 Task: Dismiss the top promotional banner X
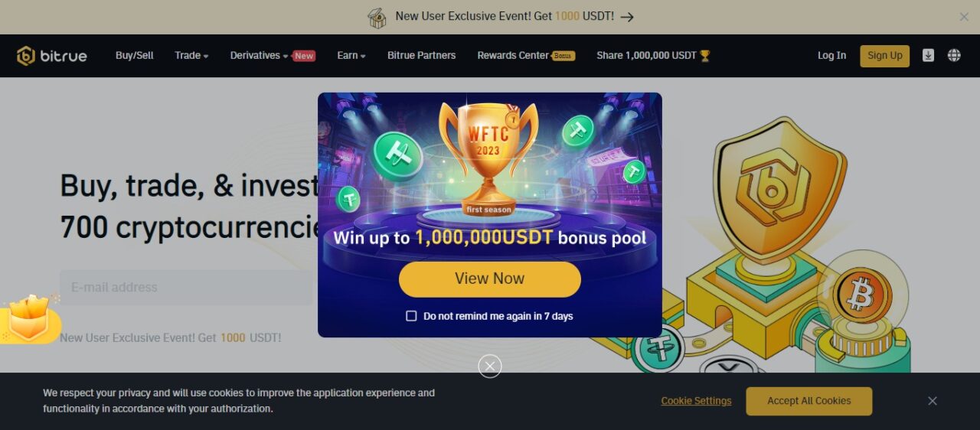click(x=964, y=17)
